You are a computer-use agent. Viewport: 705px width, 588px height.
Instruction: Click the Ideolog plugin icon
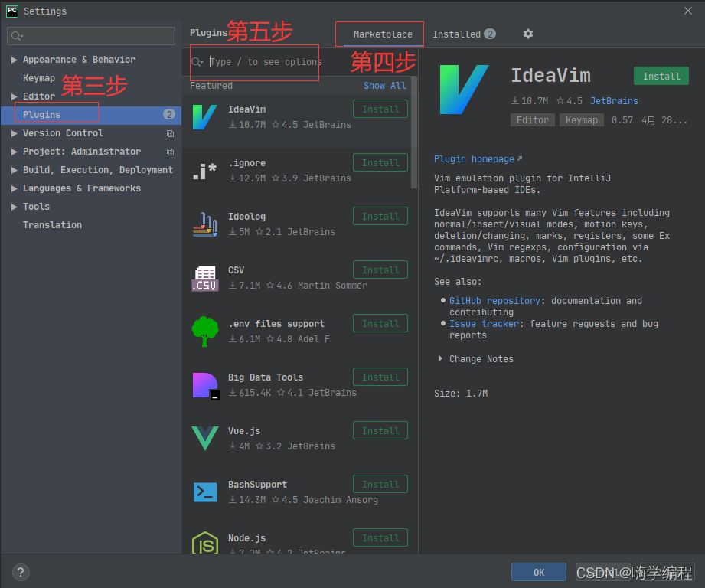pos(205,224)
